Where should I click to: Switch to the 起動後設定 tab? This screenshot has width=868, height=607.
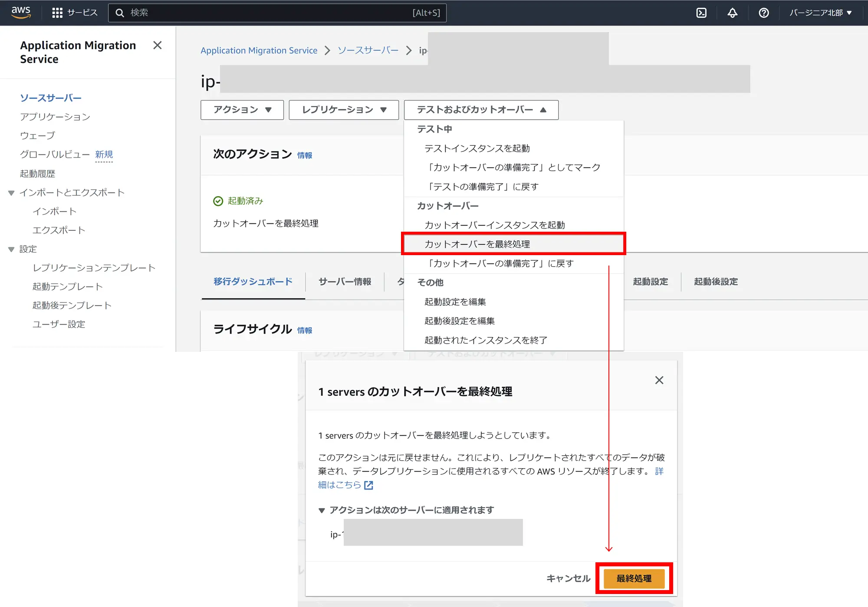pos(716,282)
